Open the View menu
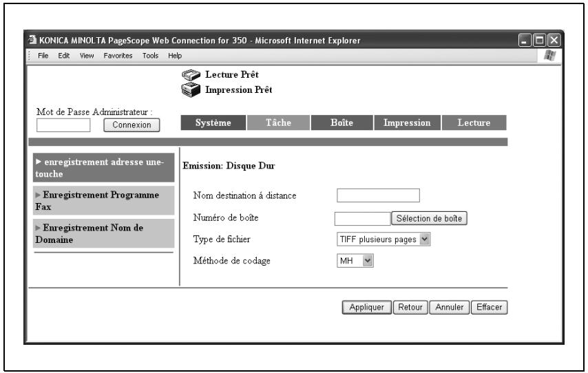 pyautogui.click(x=87, y=56)
